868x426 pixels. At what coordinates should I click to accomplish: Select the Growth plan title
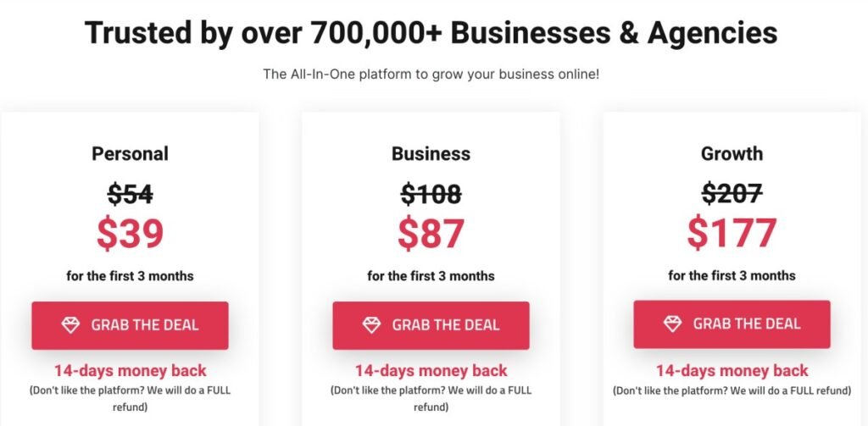[732, 153]
